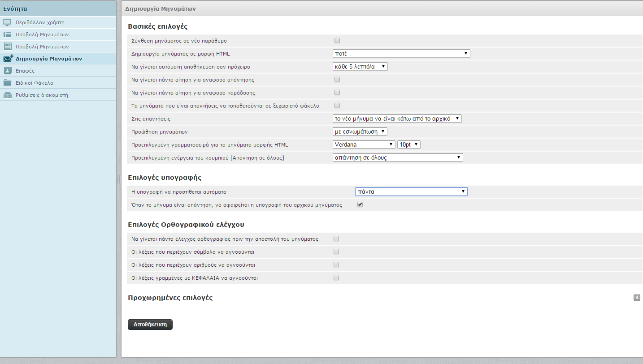The height and width of the screenshot is (364, 643).
Task: Click the sidebar splitter handle
Action: (119, 179)
